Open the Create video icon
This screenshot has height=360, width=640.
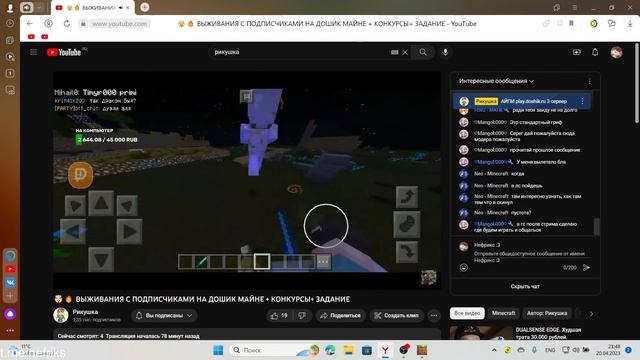tap(576, 52)
